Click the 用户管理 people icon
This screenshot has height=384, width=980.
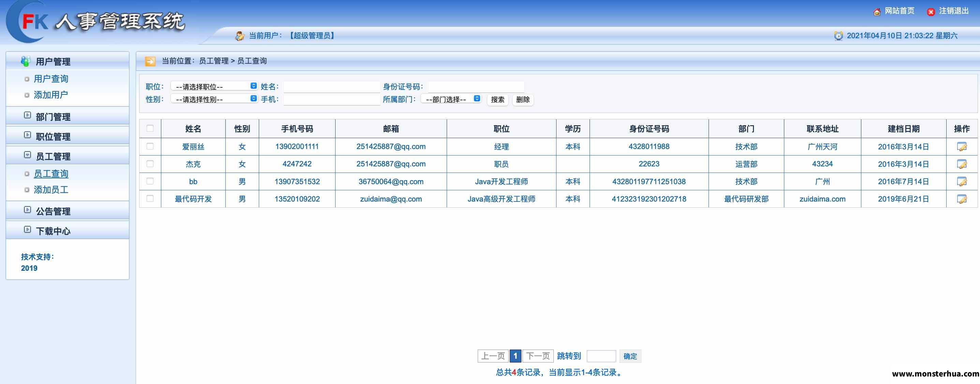point(26,61)
